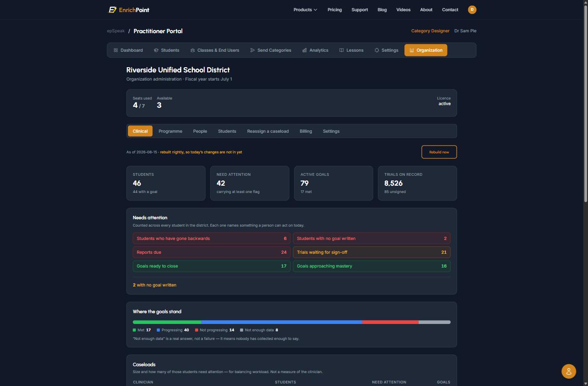The image size is (588, 386).
Task: Click the Send Categories paper-plane icon
Action: click(252, 50)
